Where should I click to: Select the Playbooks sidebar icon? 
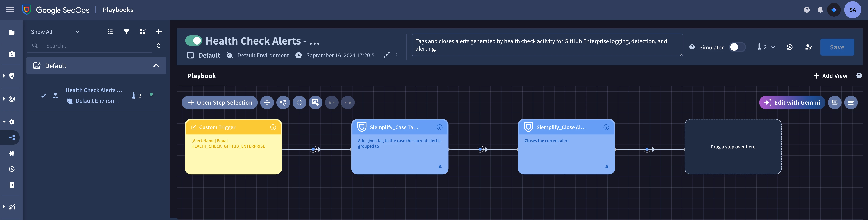tap(12, 138)
